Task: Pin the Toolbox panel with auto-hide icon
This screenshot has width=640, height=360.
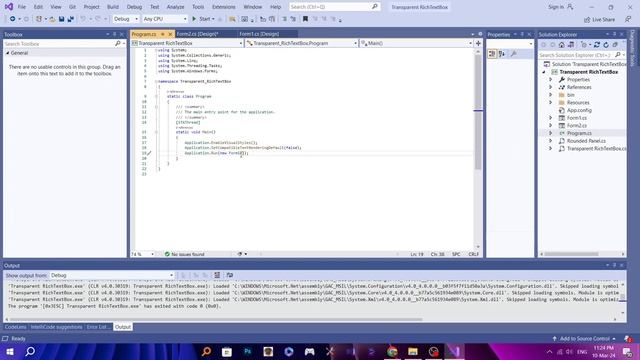Action: (115, 34)
